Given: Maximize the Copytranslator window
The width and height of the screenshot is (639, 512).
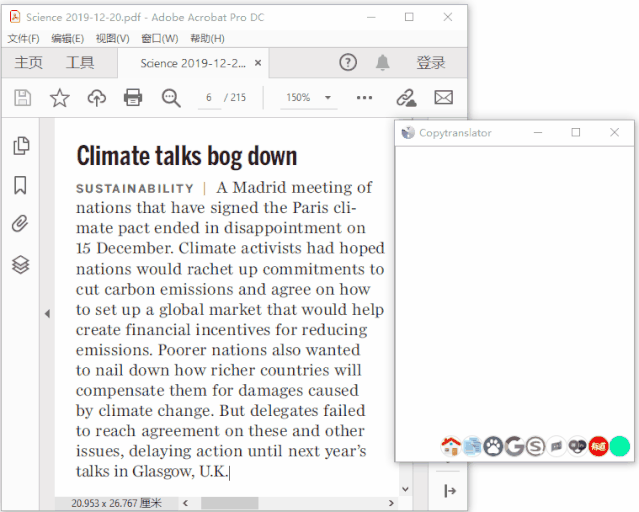Looking at the screenshot, I should [x=576, y=132].
